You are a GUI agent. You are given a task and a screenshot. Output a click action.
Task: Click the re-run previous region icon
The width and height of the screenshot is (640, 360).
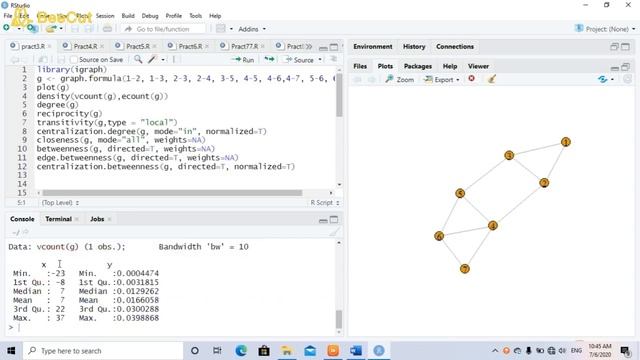269,60
